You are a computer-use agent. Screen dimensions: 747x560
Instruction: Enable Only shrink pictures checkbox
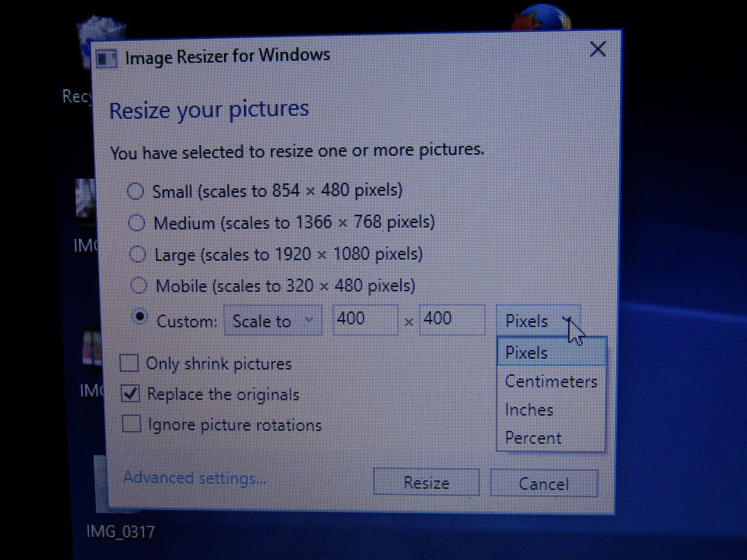click(x=129, y=363)
